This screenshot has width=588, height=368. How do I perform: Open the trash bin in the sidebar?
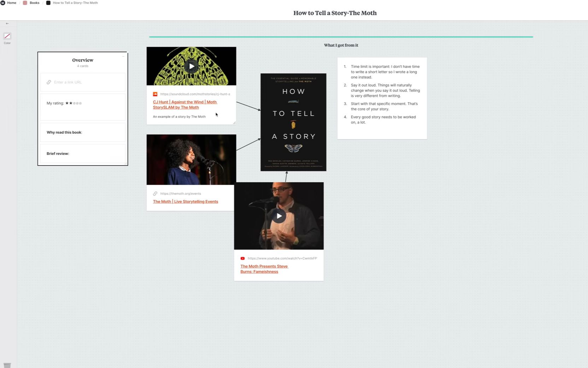coord(7,365)
